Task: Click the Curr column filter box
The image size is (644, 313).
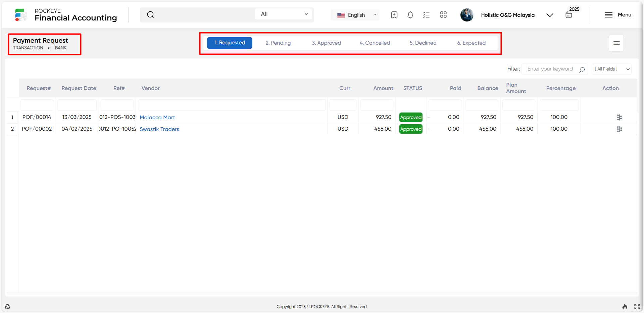Action: coord(343,105)
